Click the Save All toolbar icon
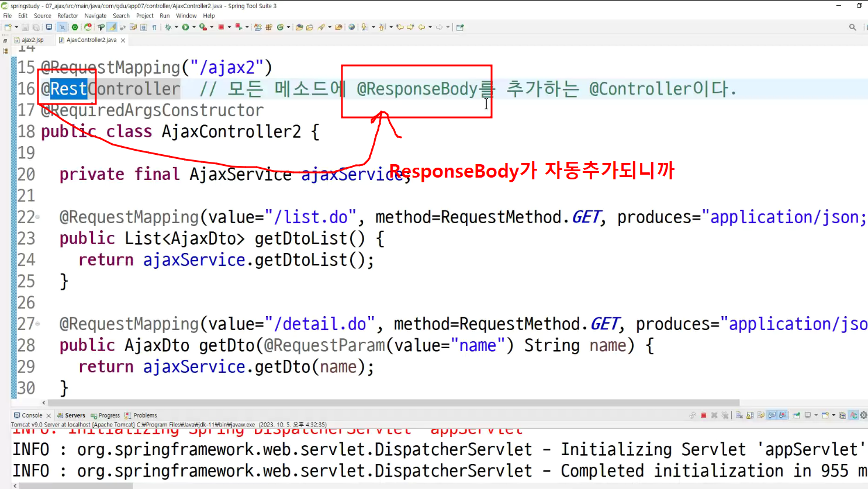 pos(36,27)
